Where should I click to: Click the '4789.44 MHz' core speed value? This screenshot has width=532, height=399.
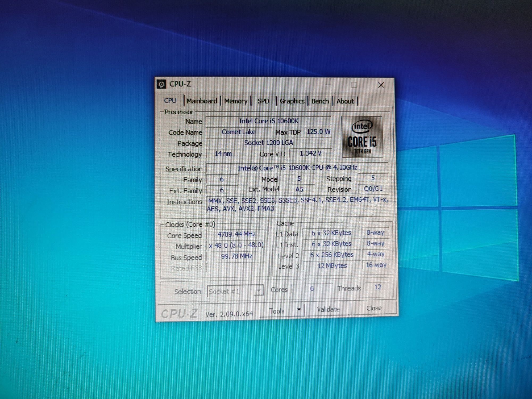click(236, 234)
